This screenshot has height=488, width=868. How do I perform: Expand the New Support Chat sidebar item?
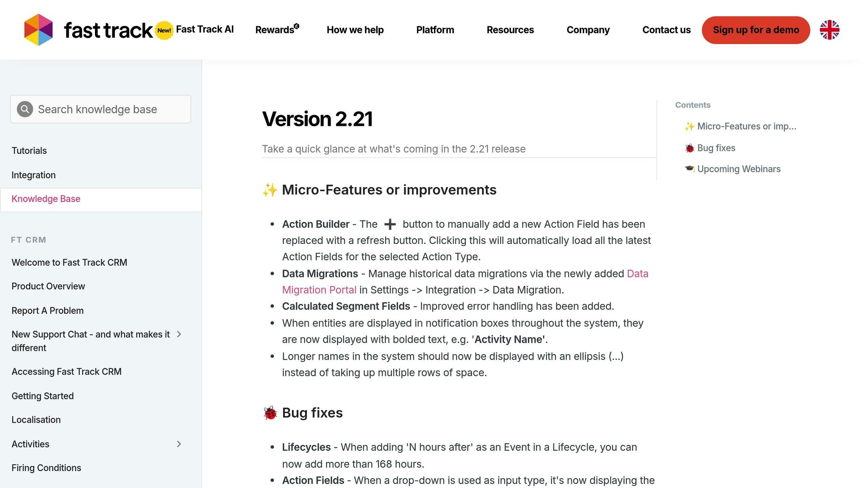tap(179, 335)
